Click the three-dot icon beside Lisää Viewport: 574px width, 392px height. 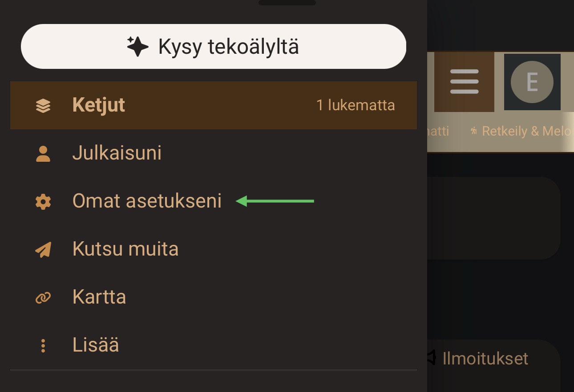pos(43,346)
